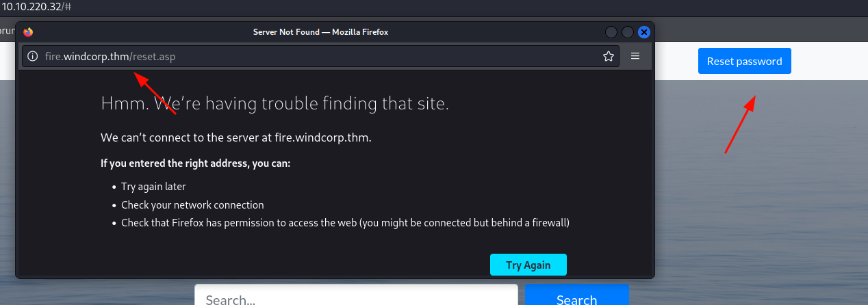Click the blue Search button
The width and height of the screenshot is (868, 305).
pos(577,297)
